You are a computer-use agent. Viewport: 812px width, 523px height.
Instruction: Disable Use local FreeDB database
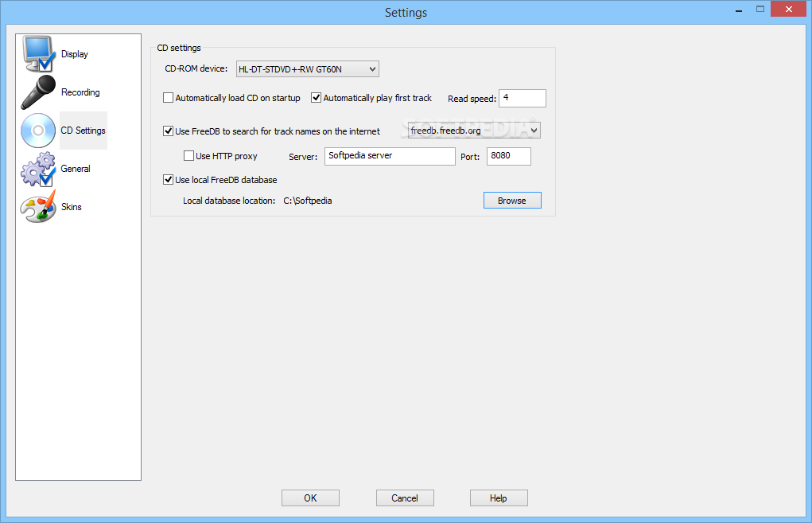click(169, 180)
